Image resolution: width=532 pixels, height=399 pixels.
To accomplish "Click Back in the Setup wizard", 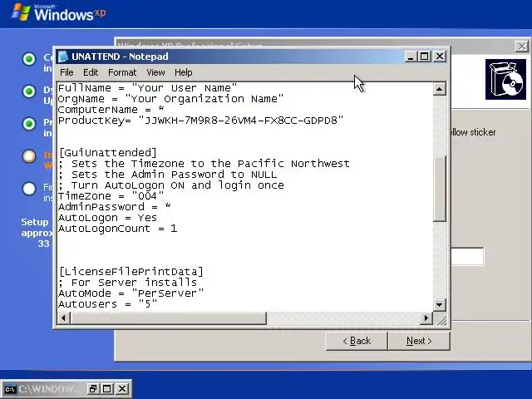I will [357, 341].
